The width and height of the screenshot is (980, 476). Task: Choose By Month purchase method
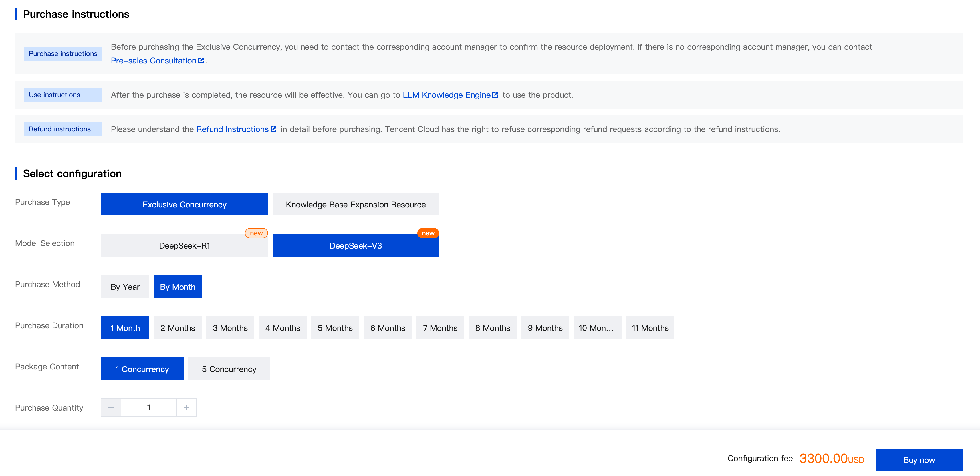click(x=177, y=287)
